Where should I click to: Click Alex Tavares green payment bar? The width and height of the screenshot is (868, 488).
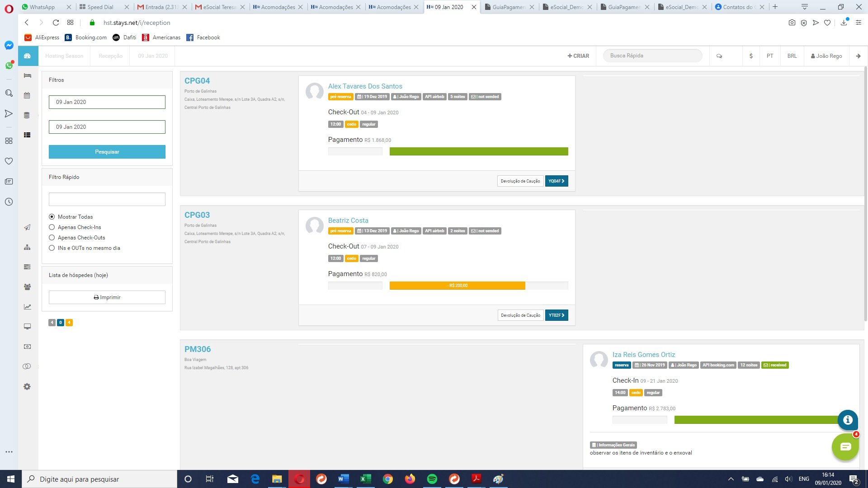[479, 151]
